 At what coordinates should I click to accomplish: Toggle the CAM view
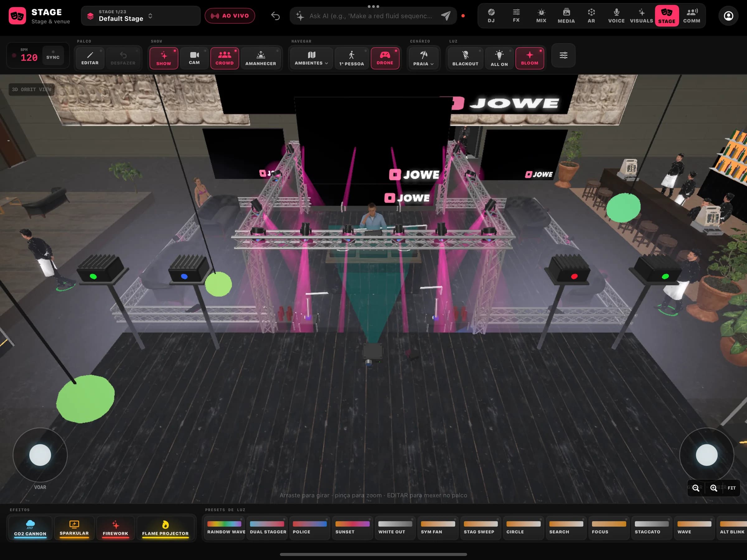[194, 58]
